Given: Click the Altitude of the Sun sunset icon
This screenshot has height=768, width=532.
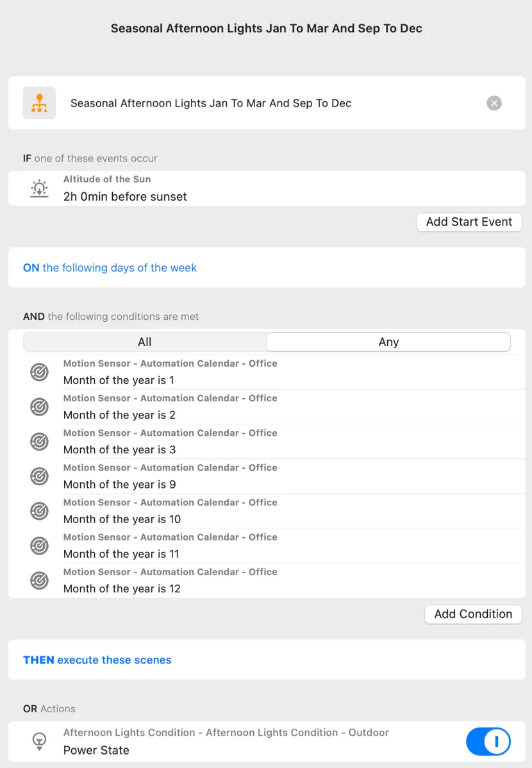Looking at the screenshot, I should coord(39,188).
